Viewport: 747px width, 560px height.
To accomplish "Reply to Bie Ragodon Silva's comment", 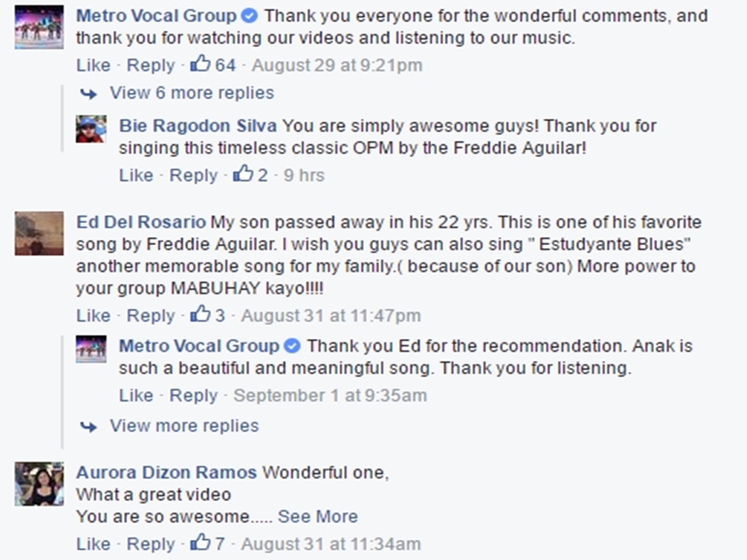I will click(194, 175).
